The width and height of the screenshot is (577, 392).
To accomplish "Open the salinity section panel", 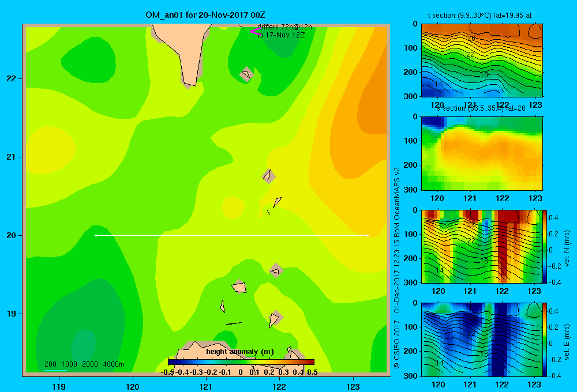I will pyautogui.click(x=482, y=153).
